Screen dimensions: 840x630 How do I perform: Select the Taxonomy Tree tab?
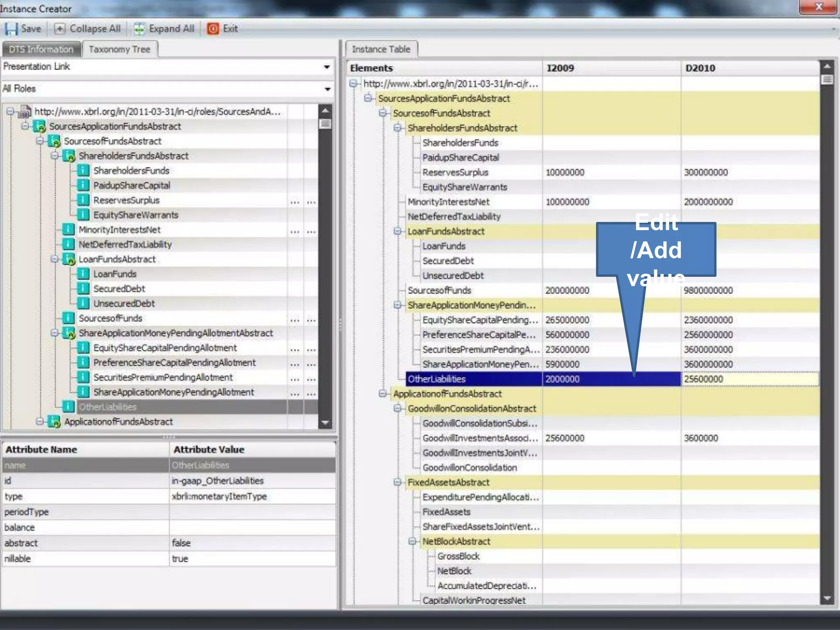(x=119, y=49)
